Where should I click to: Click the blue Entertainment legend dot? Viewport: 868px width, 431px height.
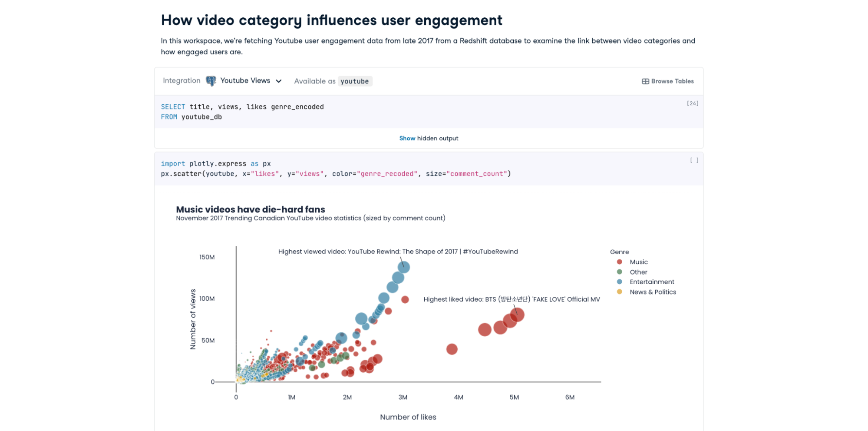619,282
